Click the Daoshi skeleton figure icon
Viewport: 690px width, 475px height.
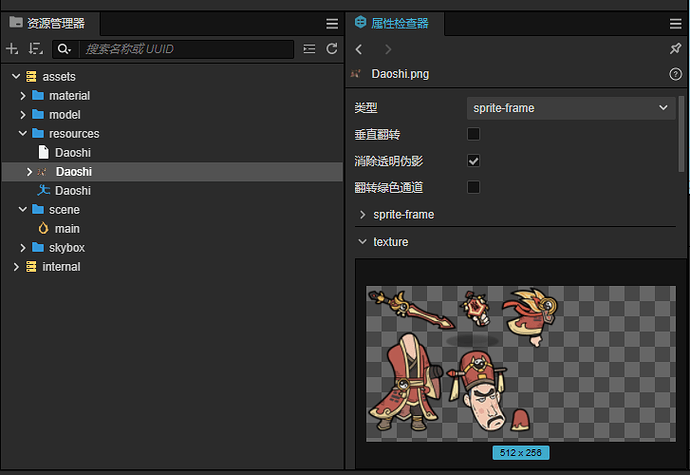tap(43, 190)
